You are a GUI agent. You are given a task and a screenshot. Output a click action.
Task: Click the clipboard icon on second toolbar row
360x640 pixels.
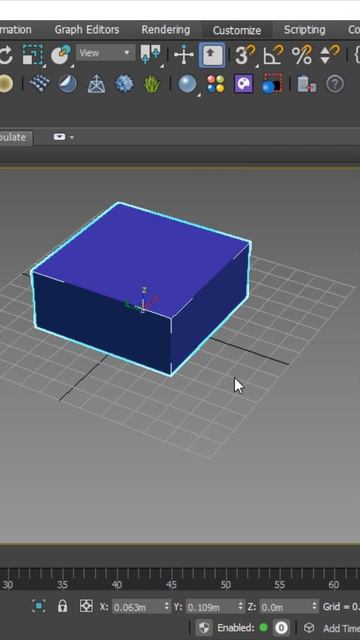pos(306,84)
